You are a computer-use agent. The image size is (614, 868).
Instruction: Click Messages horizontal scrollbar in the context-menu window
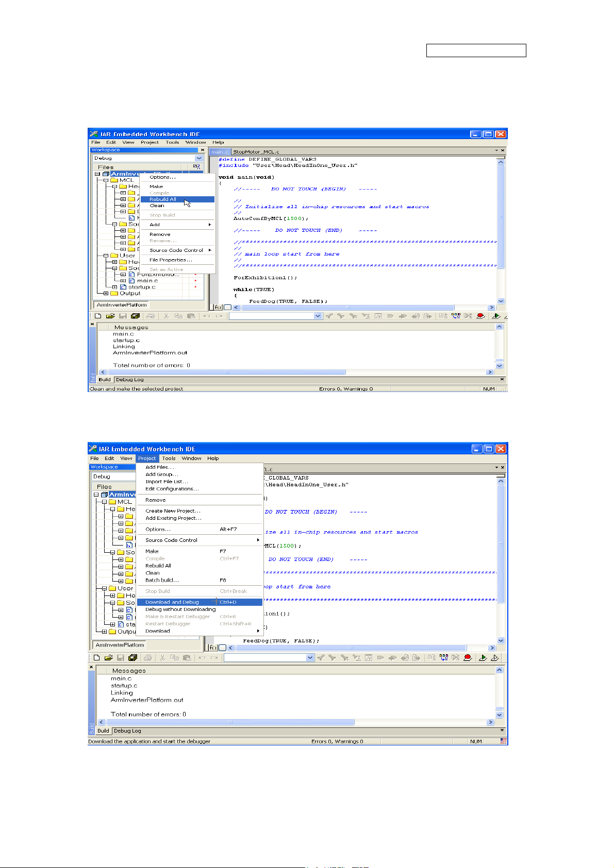227,372
